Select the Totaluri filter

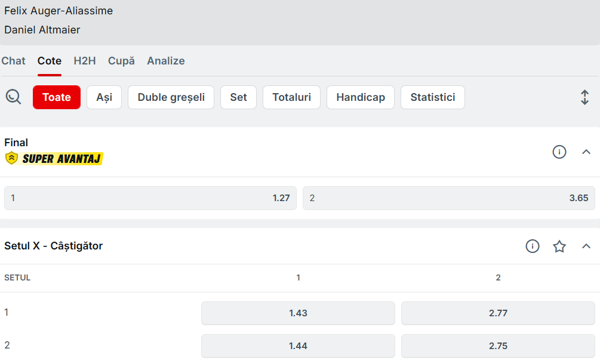click(291, 97)
